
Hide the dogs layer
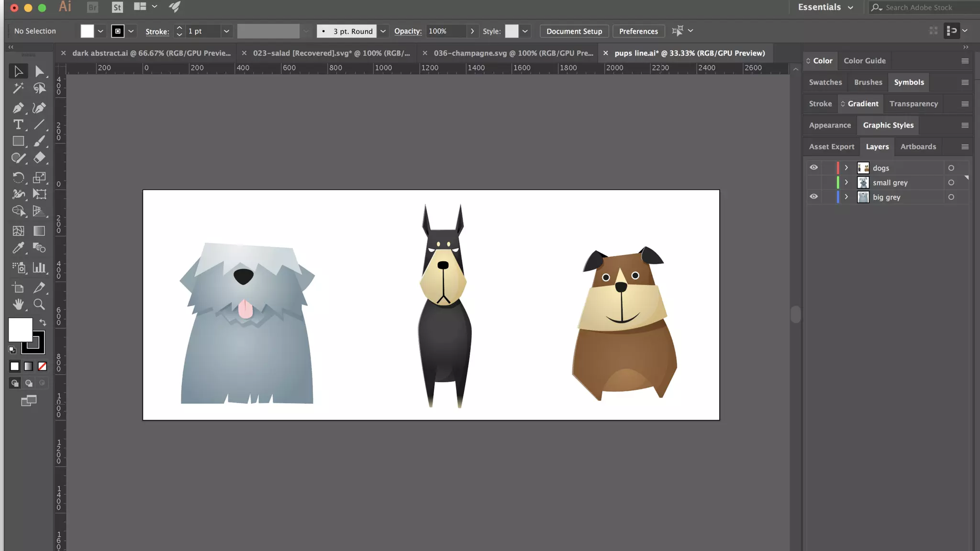[x=813, y=168]
